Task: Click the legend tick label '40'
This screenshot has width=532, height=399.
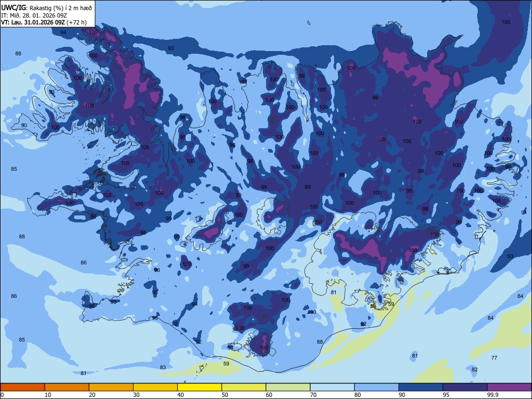Action: pos(180,395)
